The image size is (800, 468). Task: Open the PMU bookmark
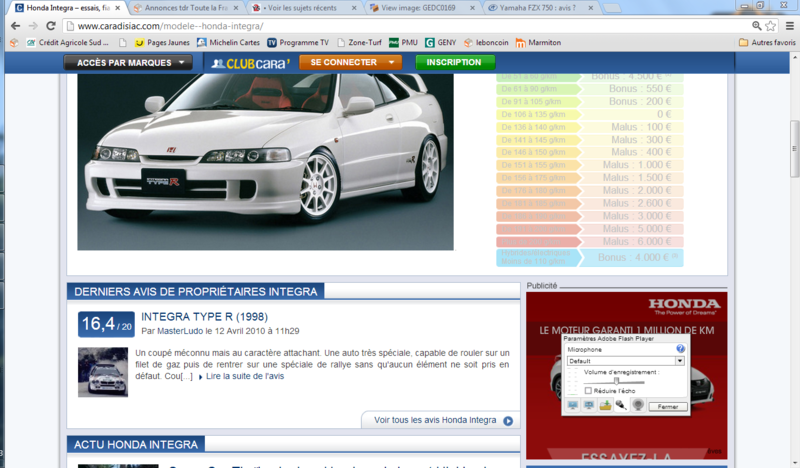[403, 43]
